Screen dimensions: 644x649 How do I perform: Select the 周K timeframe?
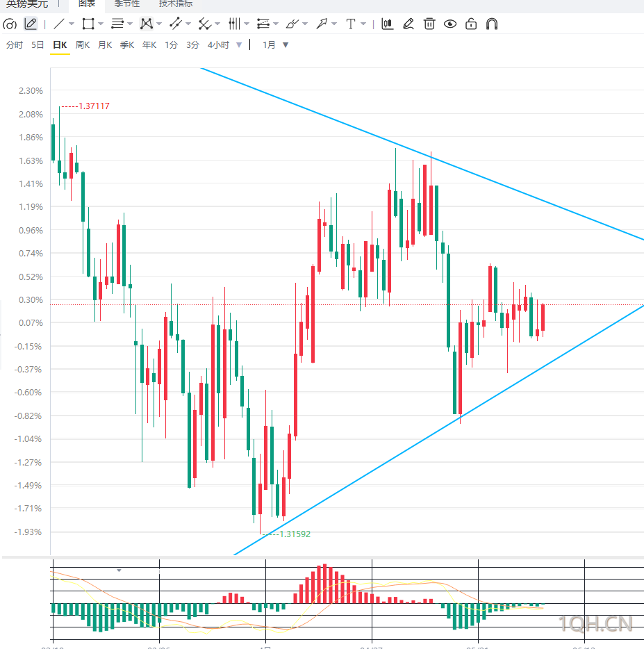point(83,44)
